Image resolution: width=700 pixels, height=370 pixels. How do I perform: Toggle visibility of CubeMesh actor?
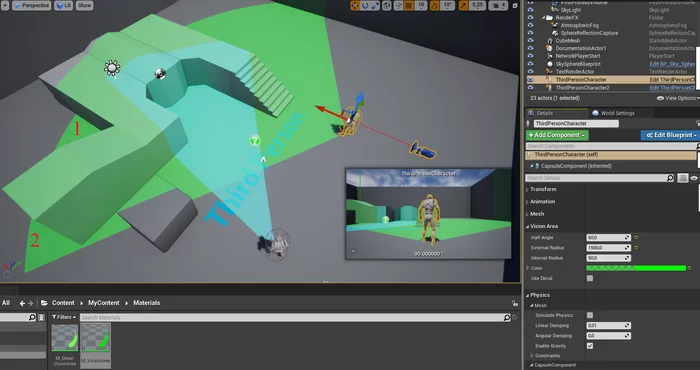[x=530, y=41]
